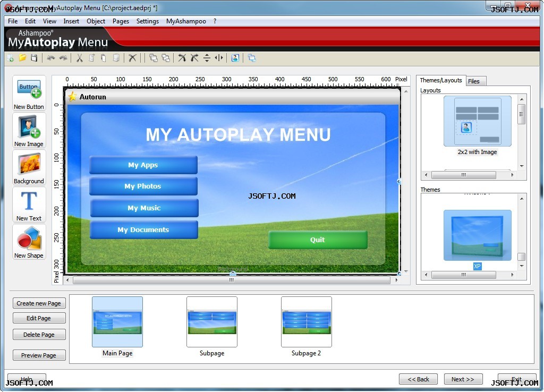Click the Layouts list scroll-left arrow
Image resolution: width=544 pixels, height=392 pixels.
pos(426,175)
